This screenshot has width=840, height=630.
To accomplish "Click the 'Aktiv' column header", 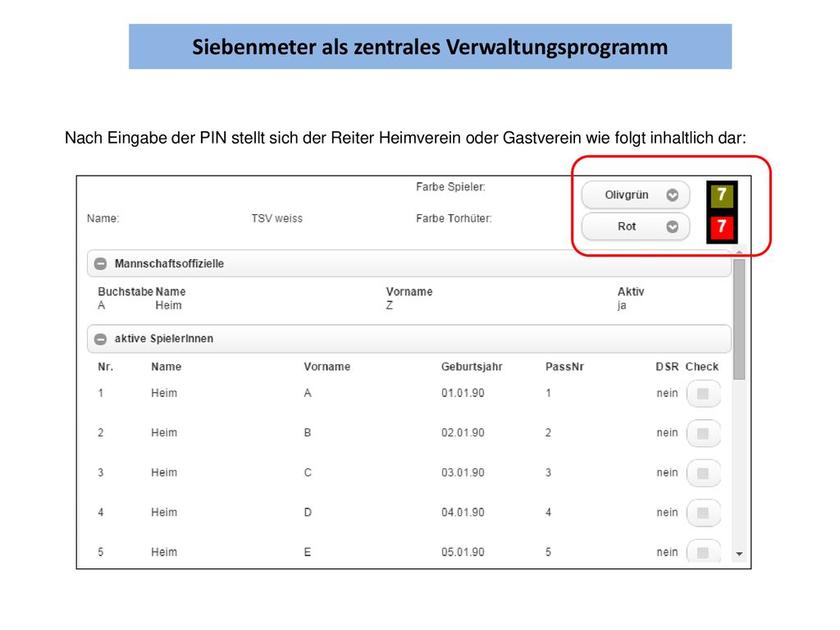I will (x=631, y=292).
